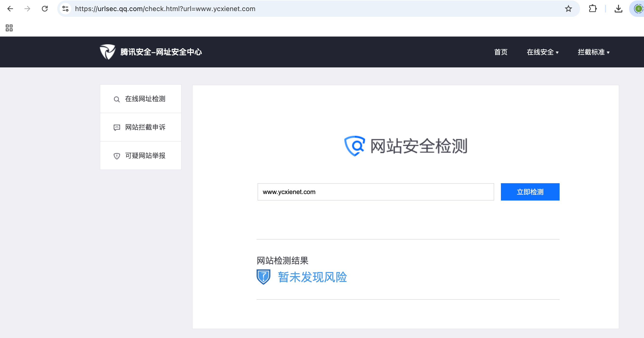Viewport: 644px width, 338px height.
Task: Open the browser downloads icon
Action: 618,9
